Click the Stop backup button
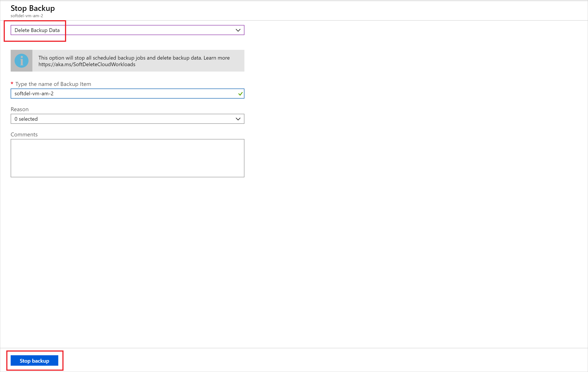This screenshot has width=588, height=372. click(35, 360)
